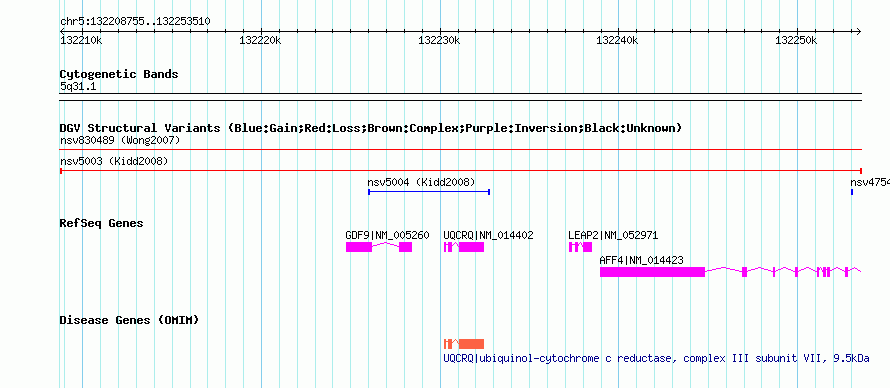Click the orange UQCRQ OMIM disease gene glyph
Screen dimensions: 890x388
click(464, 344)
